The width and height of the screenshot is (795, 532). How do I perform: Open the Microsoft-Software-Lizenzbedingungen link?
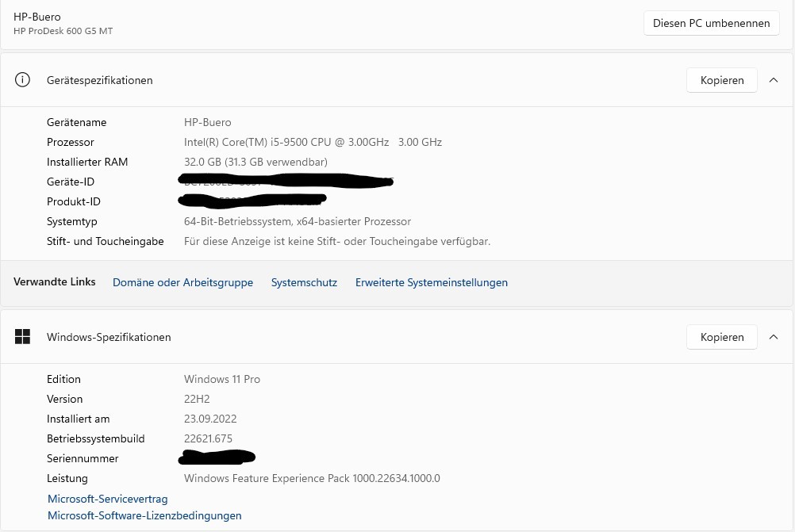tap(144, 515)
